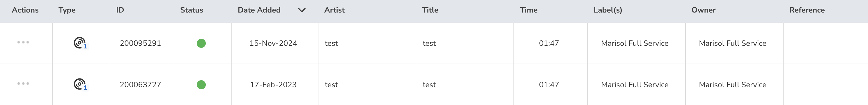868x105 pixels.
Task: Select the Owner column header
Action: pyautogui.click(x=703, y=10)
